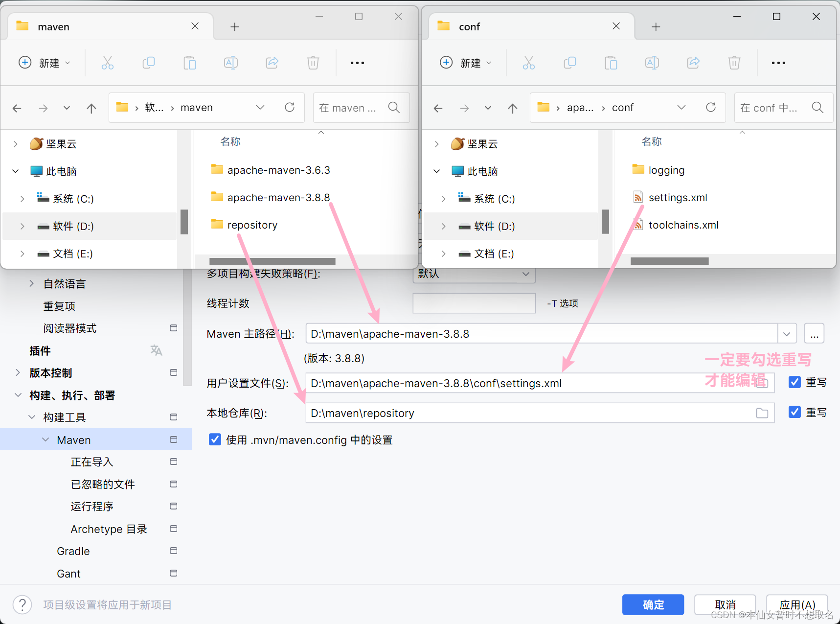Image resolution: width=840 pixels, height=624 pixels.
Task: Collapse 构建工具 tree node
Action: coord(32,417)
